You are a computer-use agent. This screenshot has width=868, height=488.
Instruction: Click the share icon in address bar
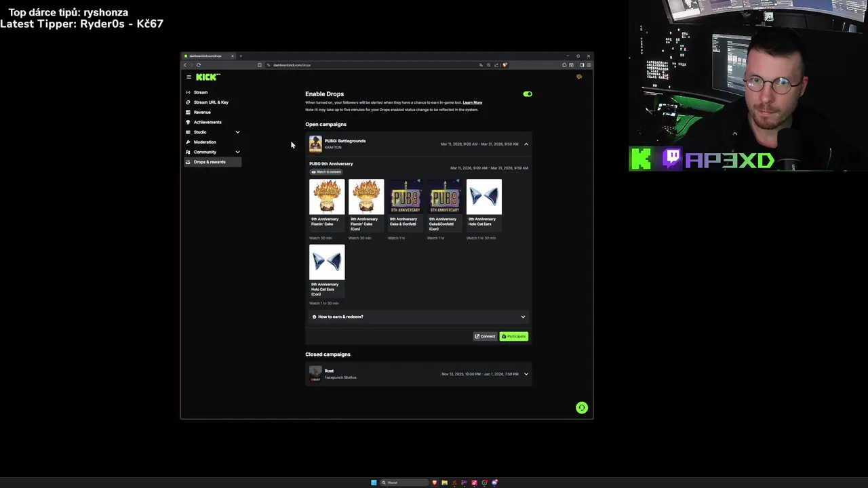click(x=496, y=65)
